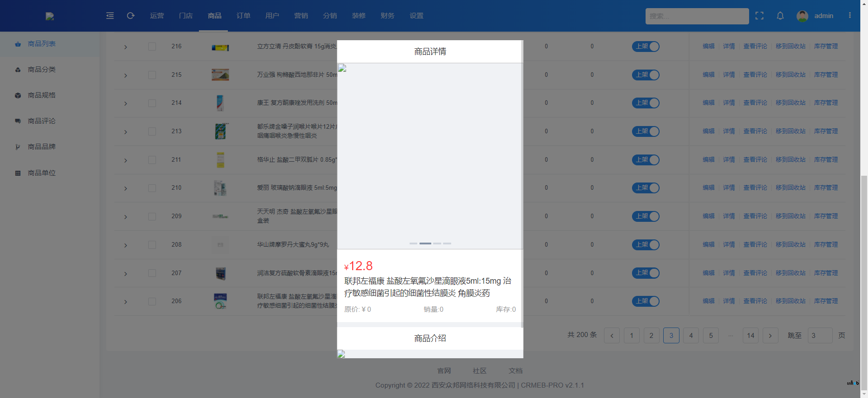Click the refresh icon in top bar

point(131,16)
